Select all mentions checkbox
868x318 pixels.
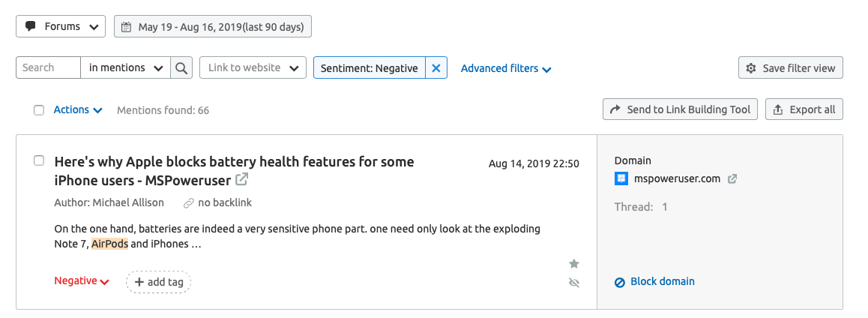click(39, 110)
